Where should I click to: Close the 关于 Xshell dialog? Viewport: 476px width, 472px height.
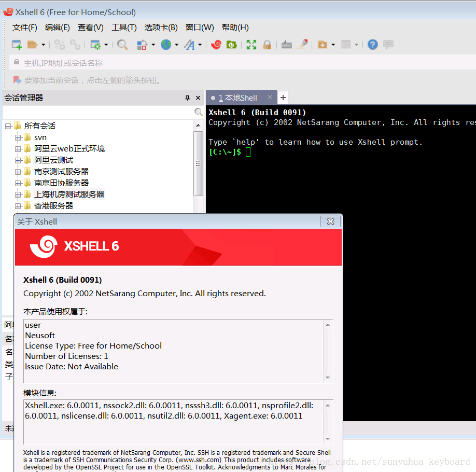[331, 221]
